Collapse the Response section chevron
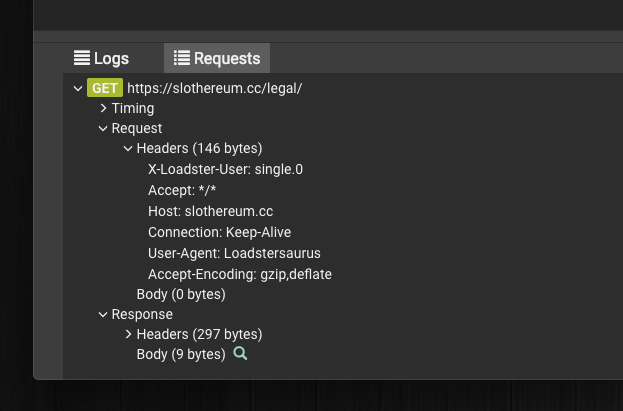 point(103,314)
